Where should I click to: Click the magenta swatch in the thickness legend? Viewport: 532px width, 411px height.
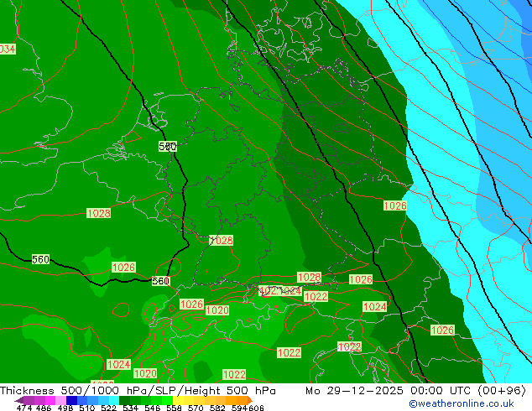tap(50, 400)
